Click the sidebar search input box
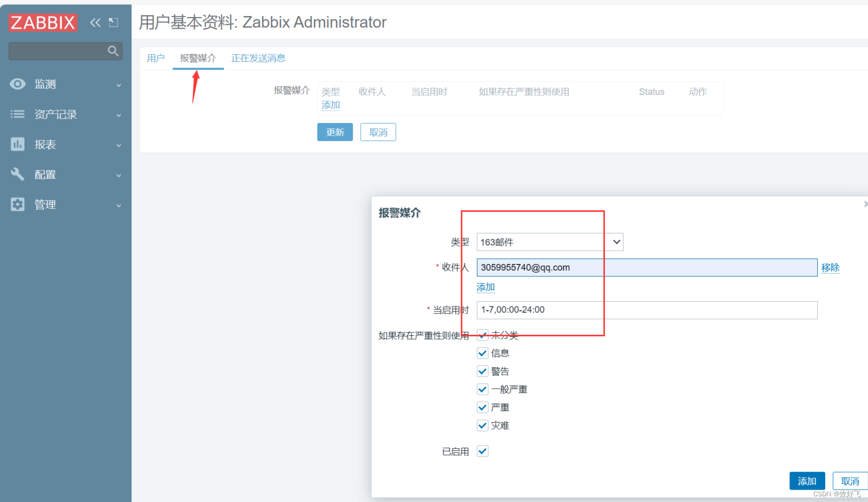Viewport: 868px width, 502px height. click(66, 51)
